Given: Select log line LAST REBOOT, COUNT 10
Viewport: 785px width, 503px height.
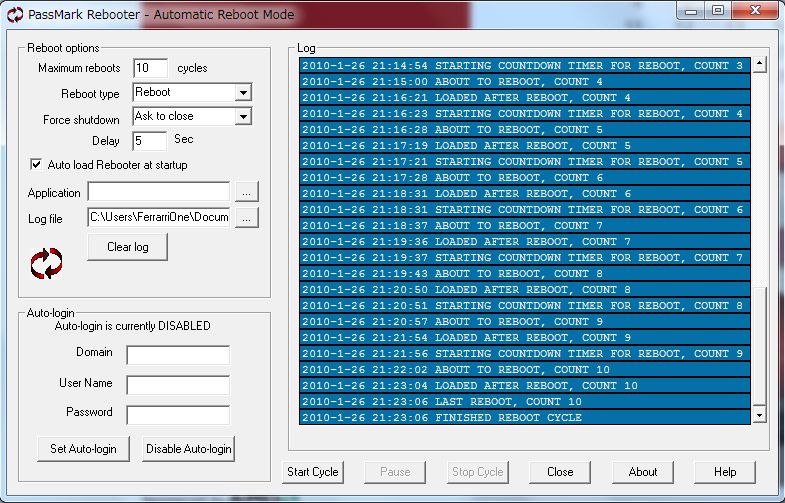Looking at the screenshot, I should pos(525,401).
